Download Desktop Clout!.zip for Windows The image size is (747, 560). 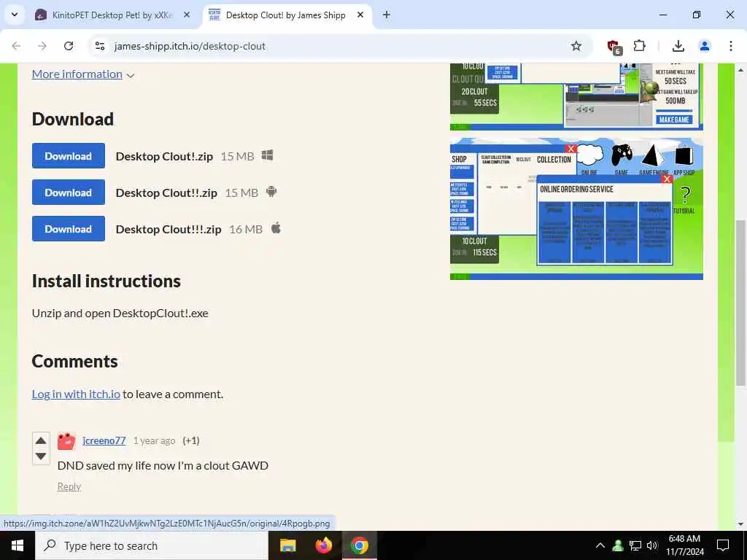coord(68,156)
